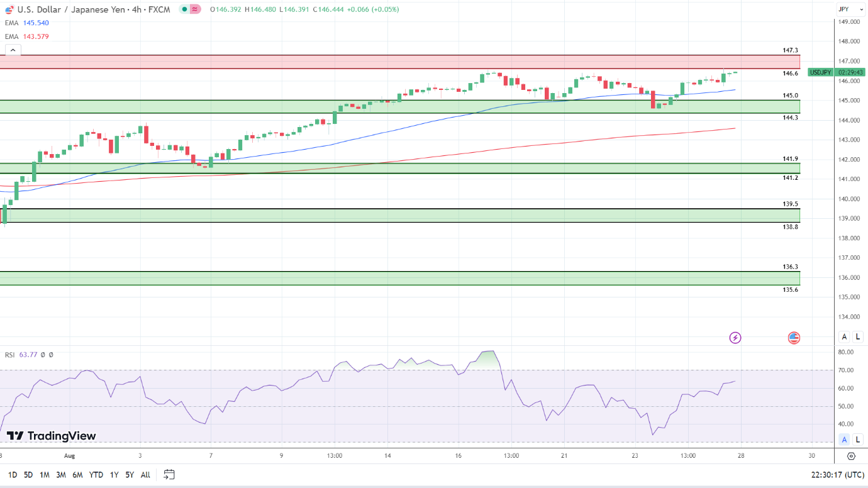This screenshot has width=868, height=488.
Task: Click the 141.2 level label
Action: pos(790,178)
